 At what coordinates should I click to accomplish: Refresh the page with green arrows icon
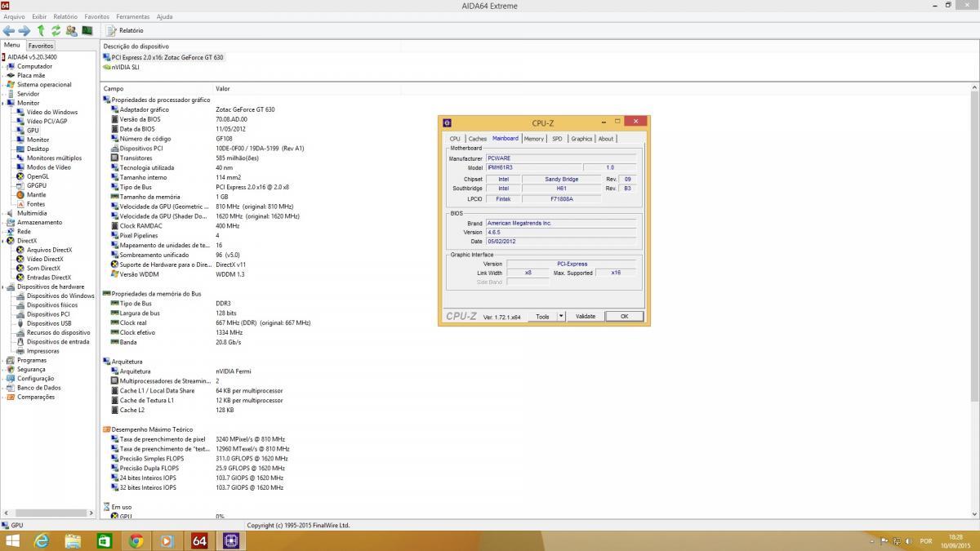pyautogui.click(x=56, y=30)
